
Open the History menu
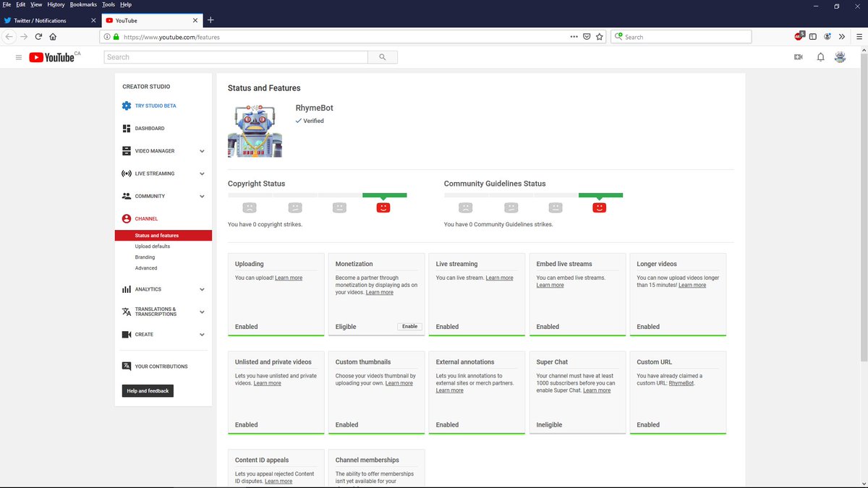tap(56, 4)
